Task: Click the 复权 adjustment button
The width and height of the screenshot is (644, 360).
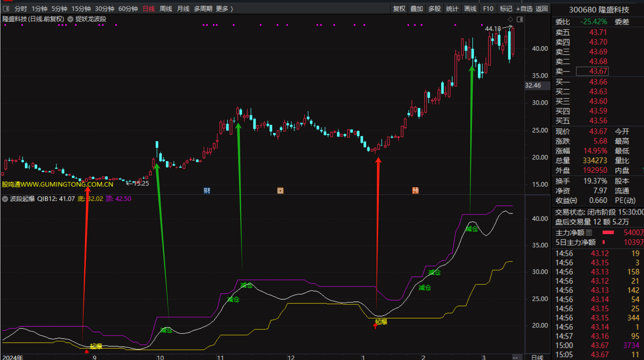Action: [x=399, y=9]
